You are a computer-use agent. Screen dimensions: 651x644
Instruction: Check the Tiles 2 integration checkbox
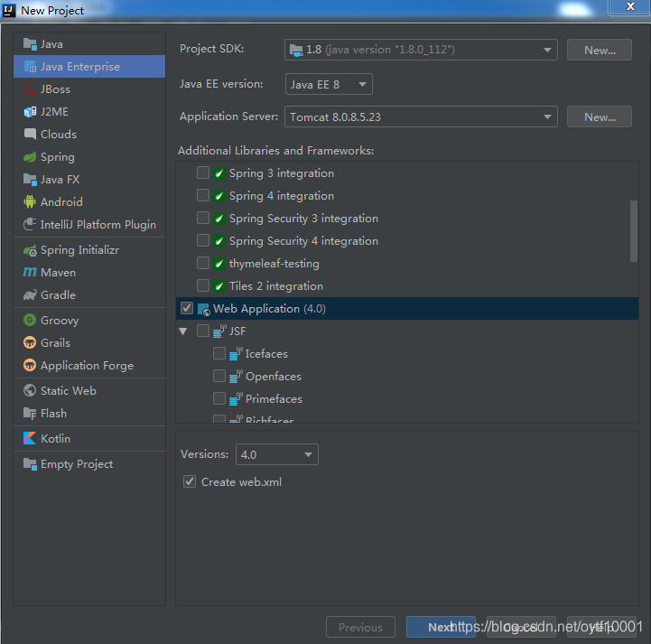203,285
